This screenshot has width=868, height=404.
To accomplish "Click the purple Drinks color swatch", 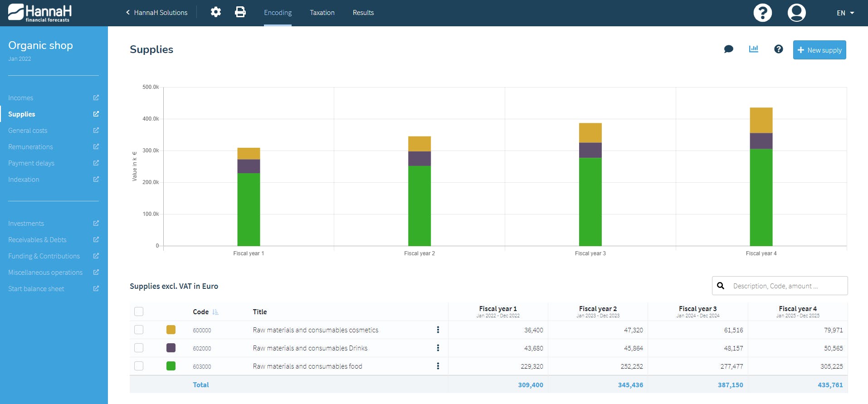I will pyautogui.click(x=171, y=348).
